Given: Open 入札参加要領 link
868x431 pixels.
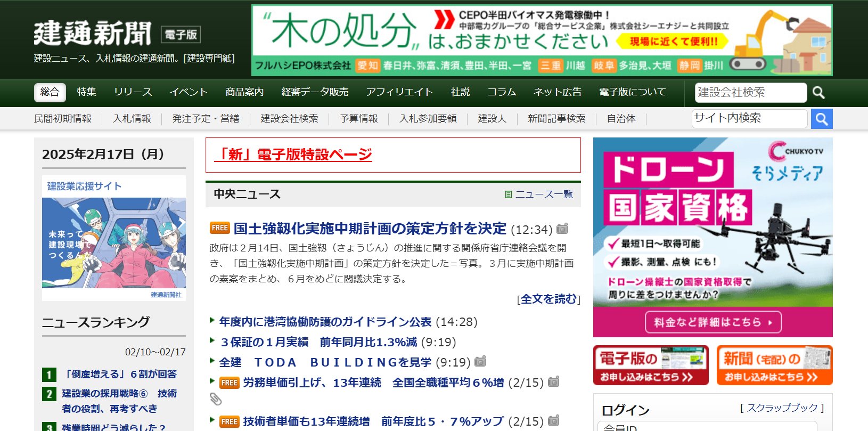Looking at the screenshot, I should 428,119.
